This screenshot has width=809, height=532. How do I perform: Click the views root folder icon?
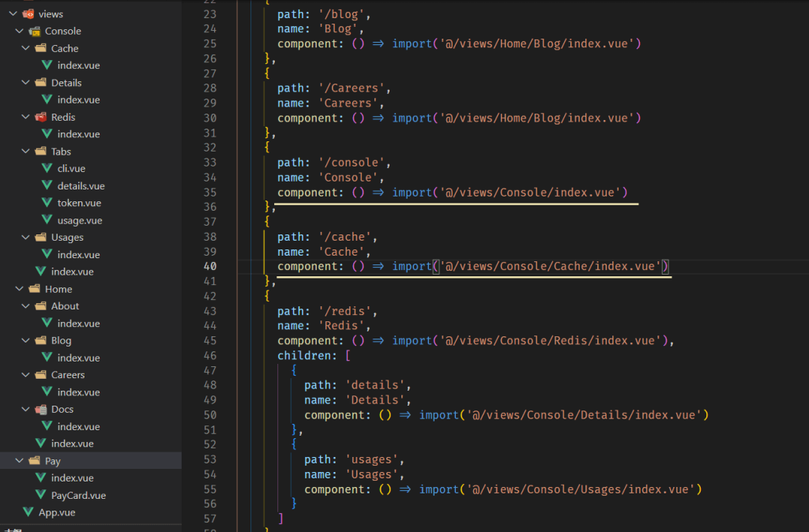tap(28, 13)
